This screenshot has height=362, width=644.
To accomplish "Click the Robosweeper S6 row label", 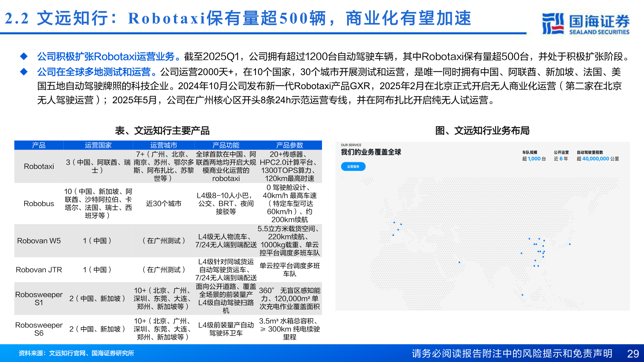I will coord(39,329).
